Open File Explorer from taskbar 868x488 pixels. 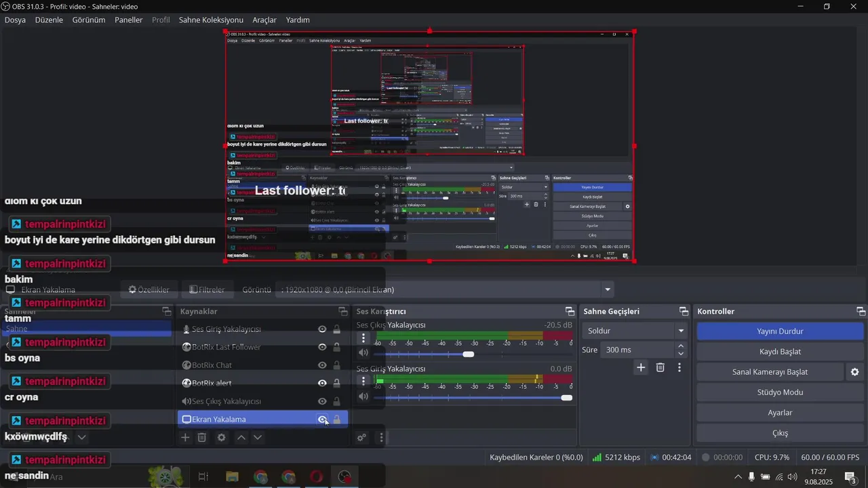click(x=232, y=477)
